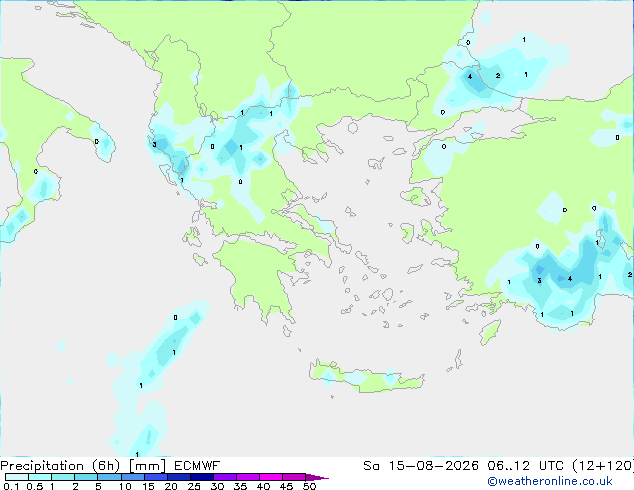Image resolution: width=634 pixels, height=490 pixels.
Task: Click the '(12+120)' forecast offset text
Action: 603,466
